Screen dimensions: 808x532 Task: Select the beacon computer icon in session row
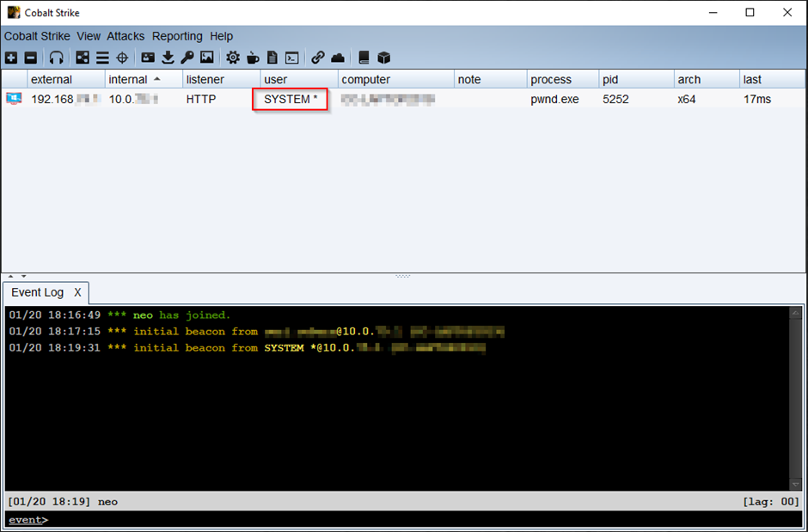pos(14,99)
